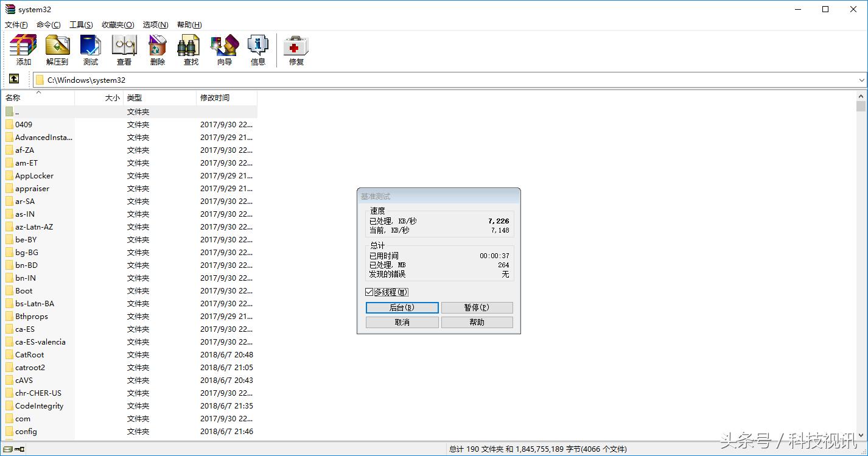Click the 暂停 (Pause) button
The width and height of the screenshot is (868, 456).
tap(477, 307)
